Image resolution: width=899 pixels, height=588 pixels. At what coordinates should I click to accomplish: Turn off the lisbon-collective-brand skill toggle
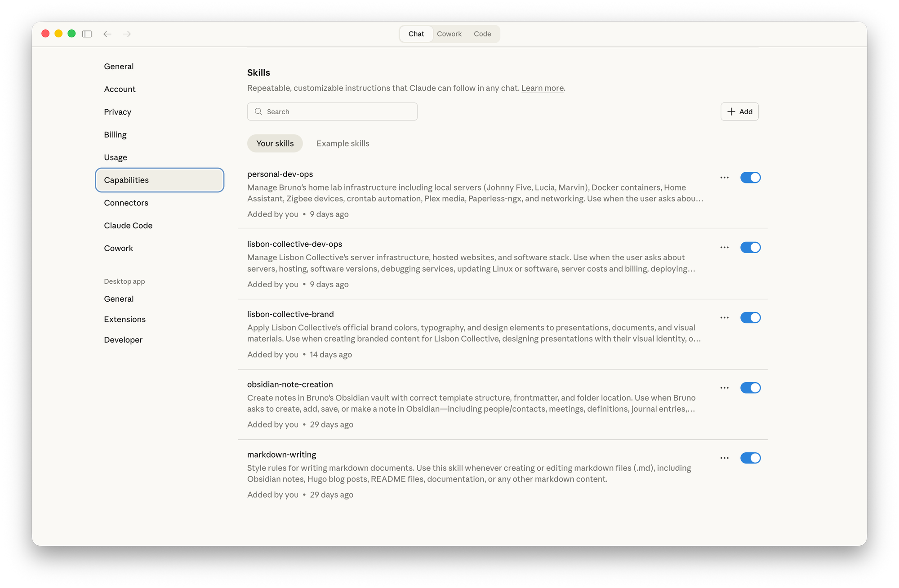750,318
